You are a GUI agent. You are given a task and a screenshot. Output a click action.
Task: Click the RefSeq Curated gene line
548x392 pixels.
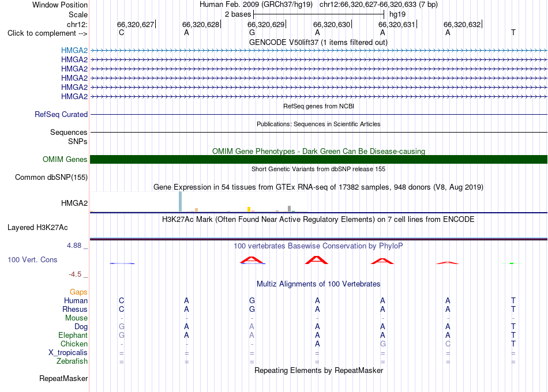tap(318, 114)
